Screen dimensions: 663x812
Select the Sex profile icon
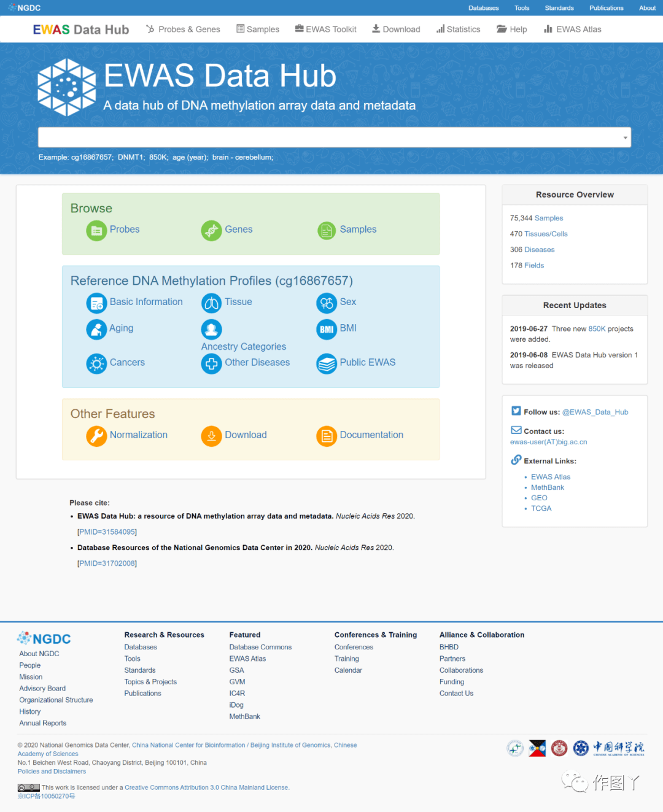327,303
